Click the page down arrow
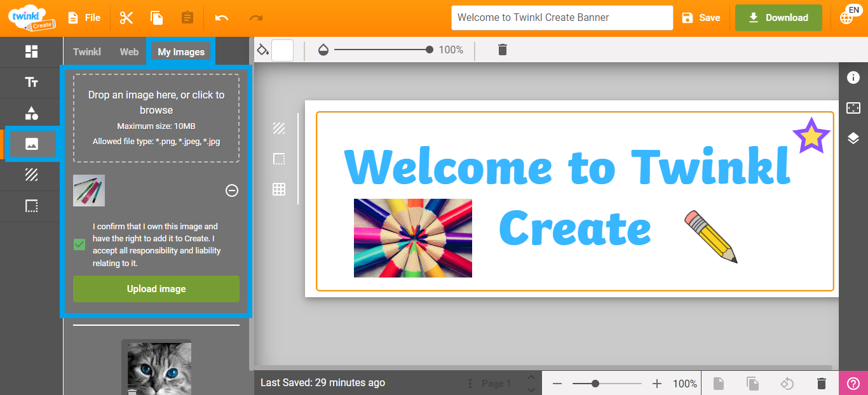 (x=531, y=389)
